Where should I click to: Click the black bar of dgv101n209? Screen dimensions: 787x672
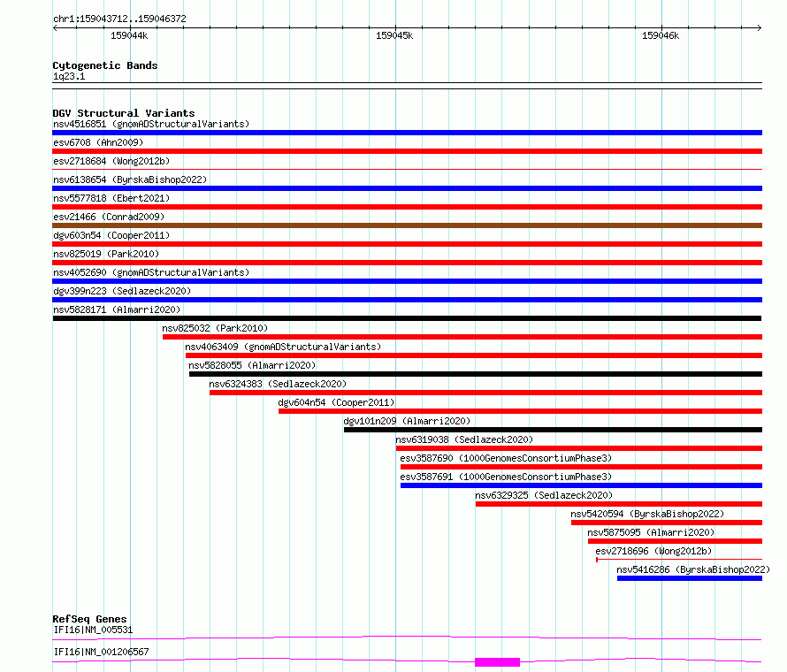pos(553,430)
